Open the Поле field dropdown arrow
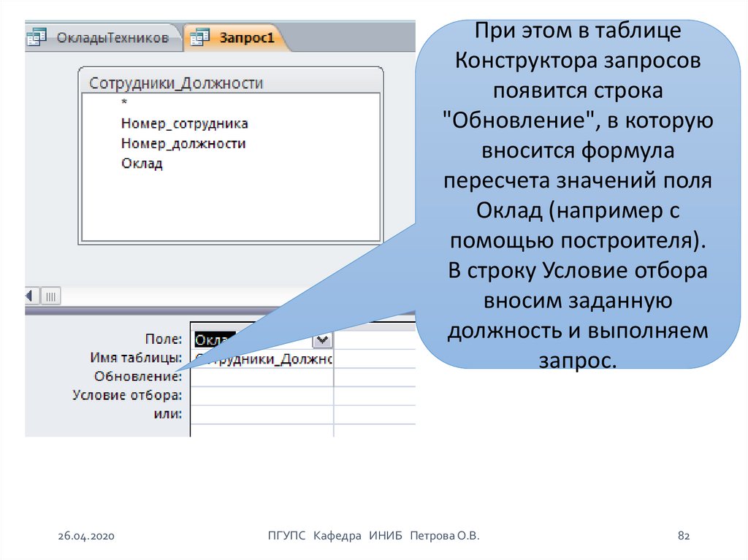This screenshot has height=560, width=748. pos(322,340)
